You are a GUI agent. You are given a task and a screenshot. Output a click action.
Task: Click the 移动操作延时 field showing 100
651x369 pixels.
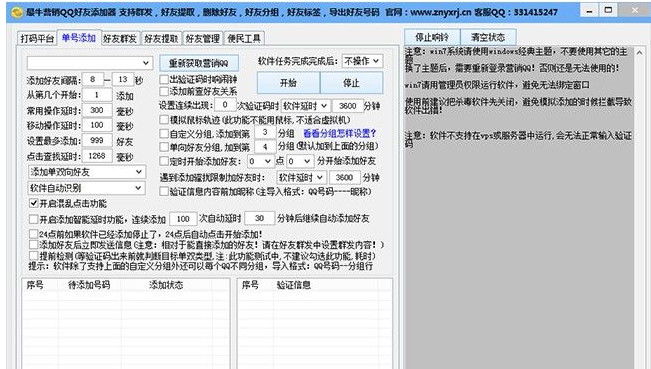pos(97,125)
